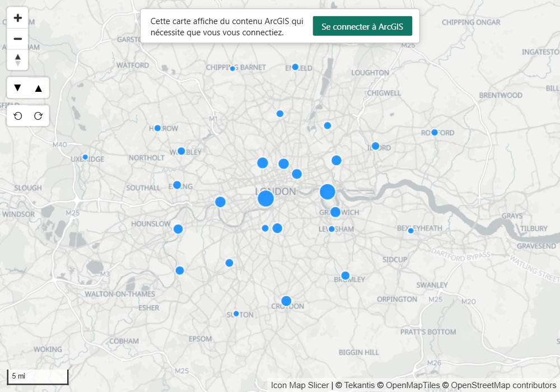Click the EPSOM map label
The image size is (560, 392).
click(x=200, y=339)
